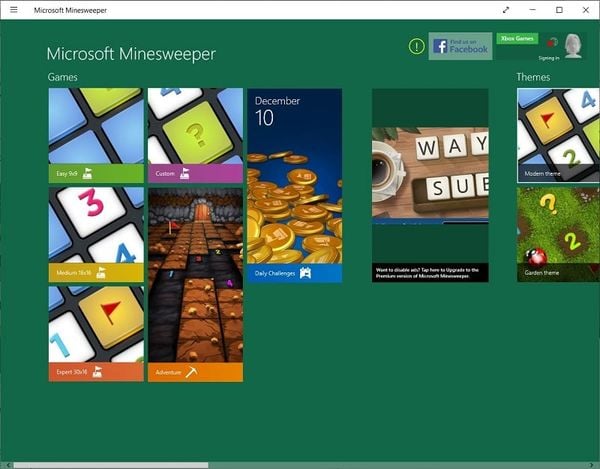Select the Garden theme
Screen dimensions: 600x469
558,234
